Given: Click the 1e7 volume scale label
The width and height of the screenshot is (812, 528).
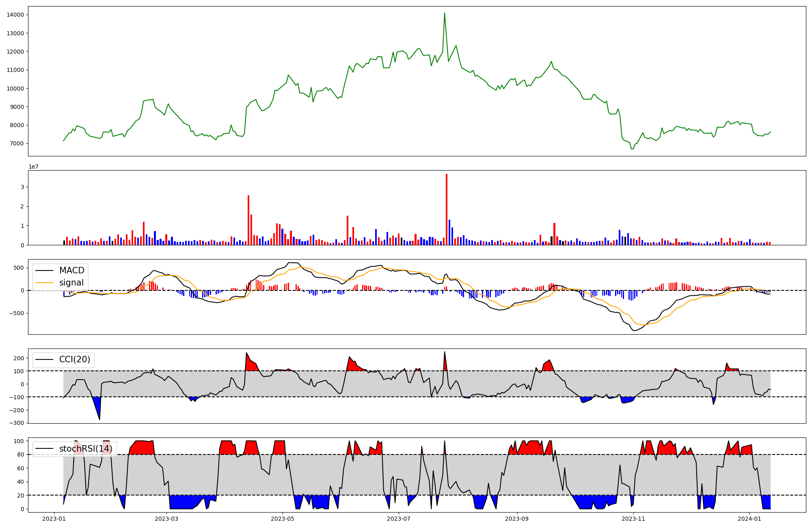Looking at the screenshot, I should pos(33,167).
